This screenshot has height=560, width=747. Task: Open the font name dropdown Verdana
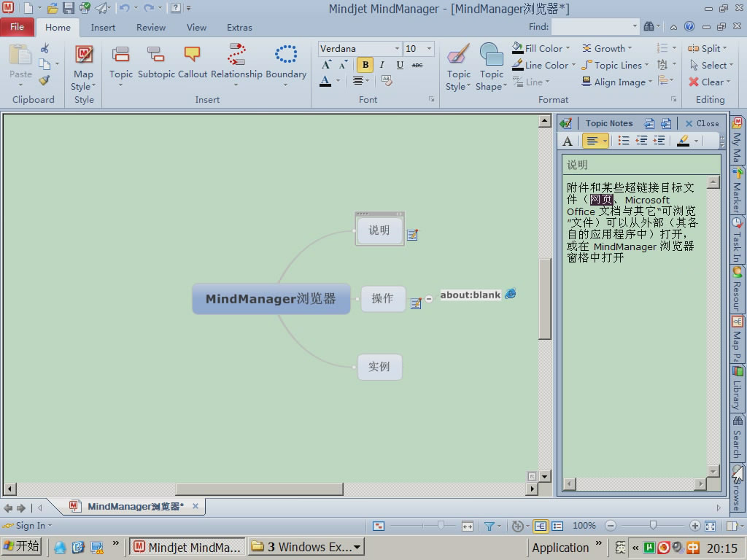pyautogui.click(x=397, y=49)
